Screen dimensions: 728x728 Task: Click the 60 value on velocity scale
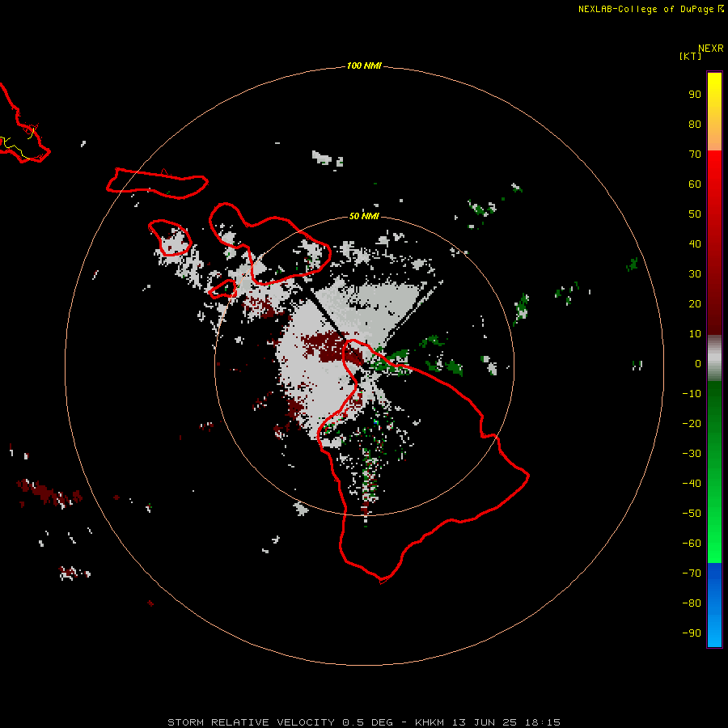(695, 184)
